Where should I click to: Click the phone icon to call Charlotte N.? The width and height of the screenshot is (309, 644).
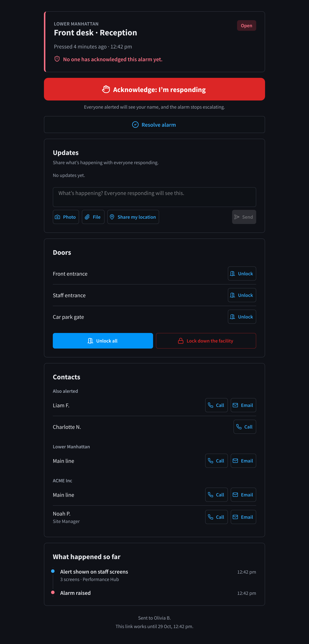[239, 427]
